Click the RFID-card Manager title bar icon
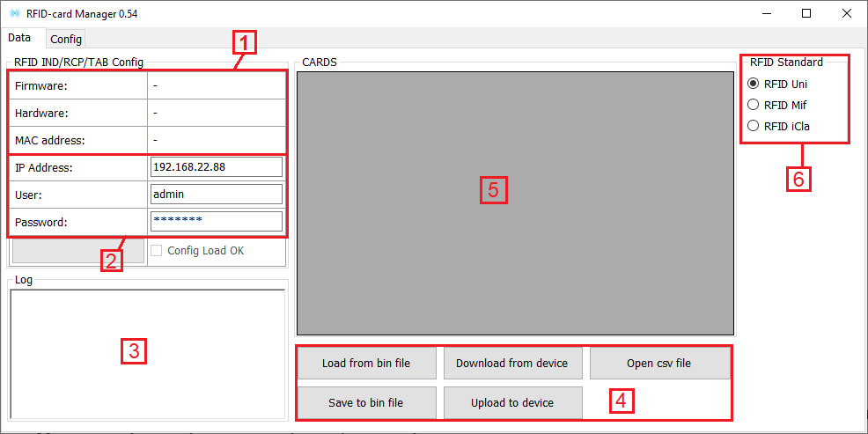The width and height of the screenshot is (868, 434). 14,14
